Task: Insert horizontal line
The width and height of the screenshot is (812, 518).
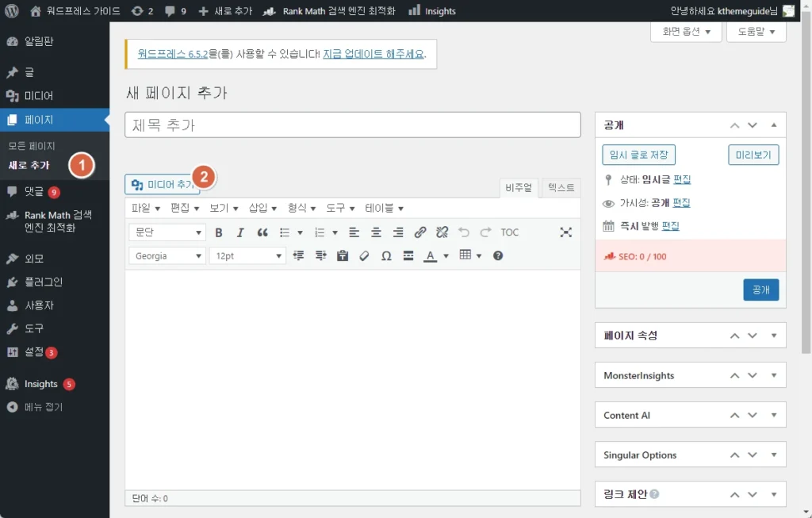Action: coord(408,255)
